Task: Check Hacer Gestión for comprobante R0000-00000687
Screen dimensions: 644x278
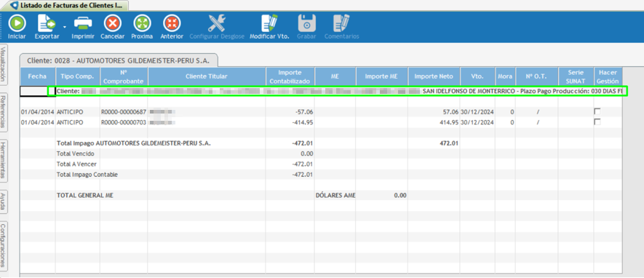Action: coord(597,111)
